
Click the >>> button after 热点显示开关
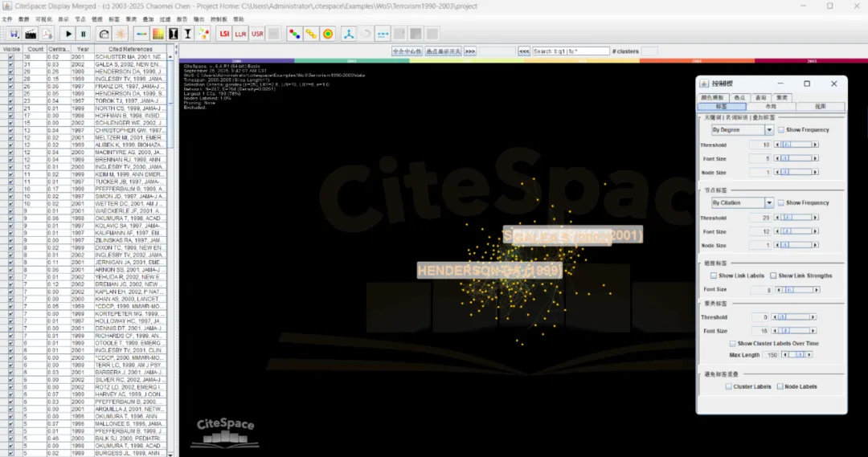point(470,51)
